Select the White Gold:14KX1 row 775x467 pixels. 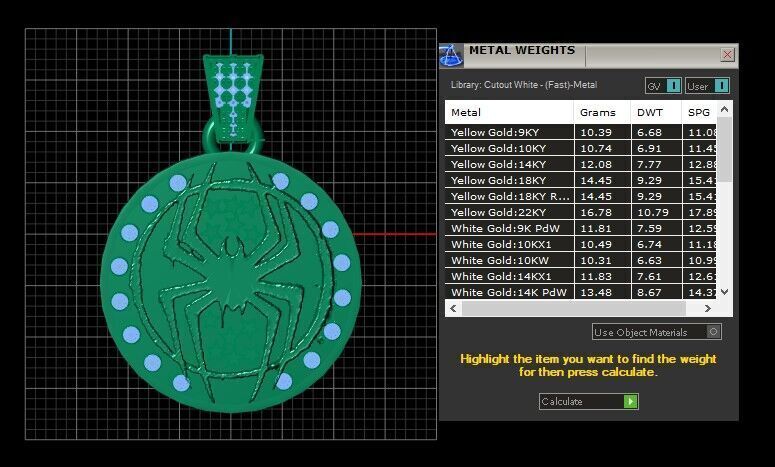pyautogui.click(x=581, y=276)
